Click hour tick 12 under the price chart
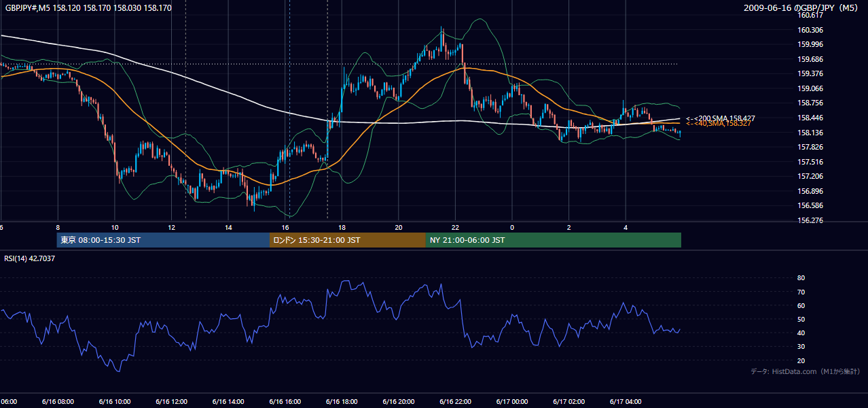The height and width of the screenshot is (408, 868). coord(172,227)
